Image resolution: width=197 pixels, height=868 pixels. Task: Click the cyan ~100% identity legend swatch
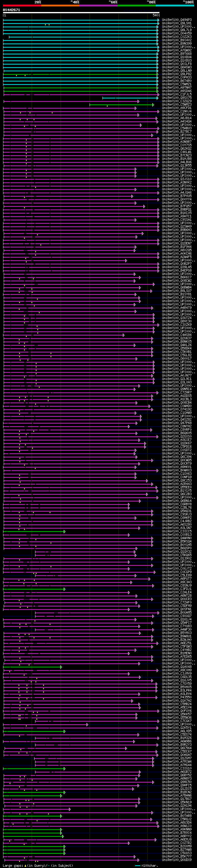[x=175, y=6]
